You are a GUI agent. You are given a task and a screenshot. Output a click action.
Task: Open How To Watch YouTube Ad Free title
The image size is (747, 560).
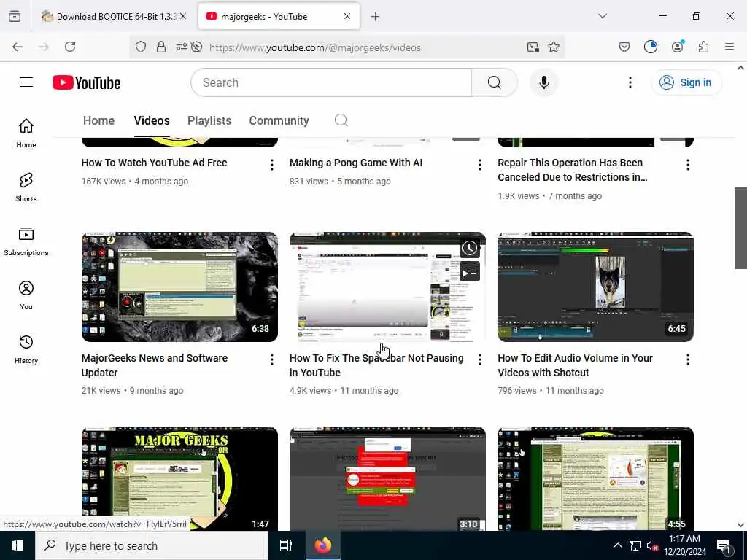pos(154,163)
